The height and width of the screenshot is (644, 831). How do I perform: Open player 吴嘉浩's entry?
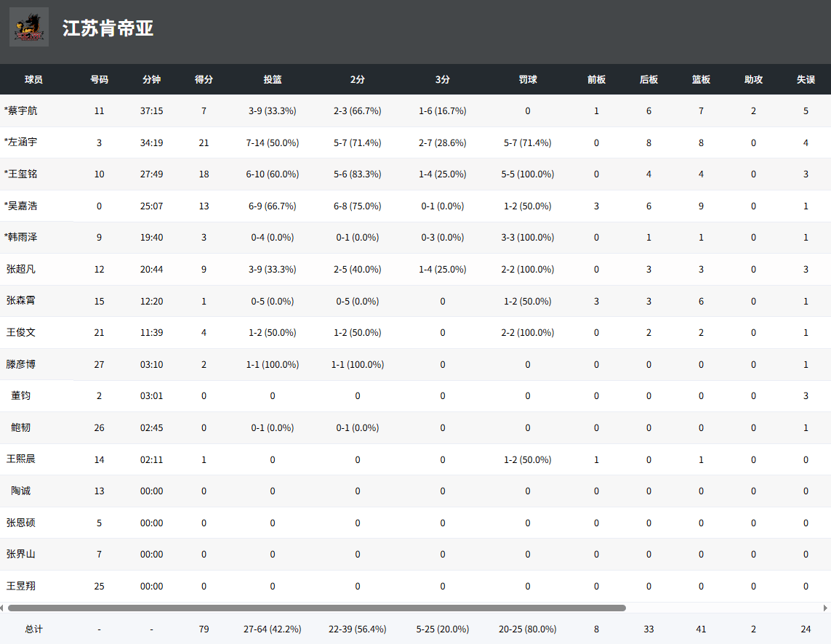click(21, 206)
